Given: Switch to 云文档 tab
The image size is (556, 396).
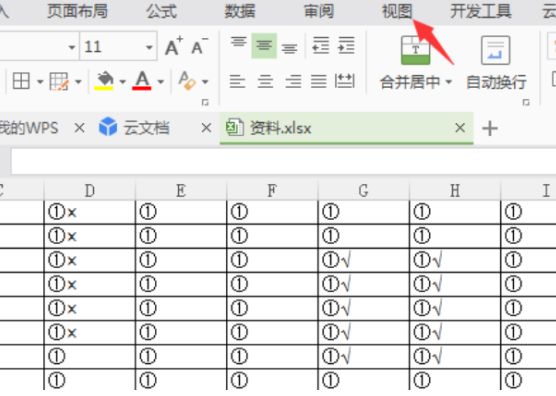Looking at the screenshot, I should (x=146, y=128).
